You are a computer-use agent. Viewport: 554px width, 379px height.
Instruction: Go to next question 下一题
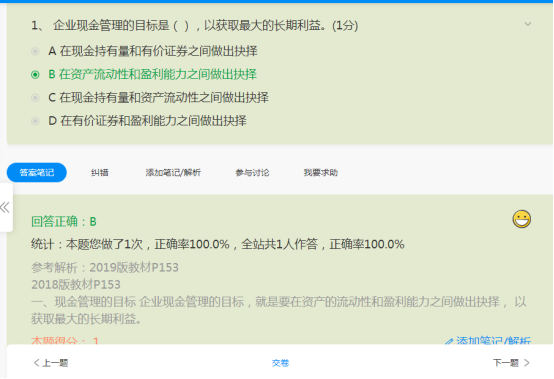[x=511, y=363]
